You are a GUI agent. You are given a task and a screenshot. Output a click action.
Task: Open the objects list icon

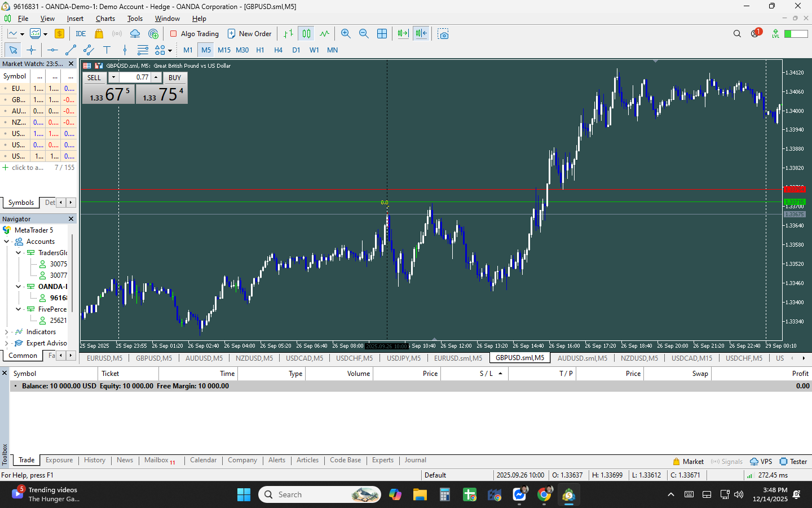[143, 50]
